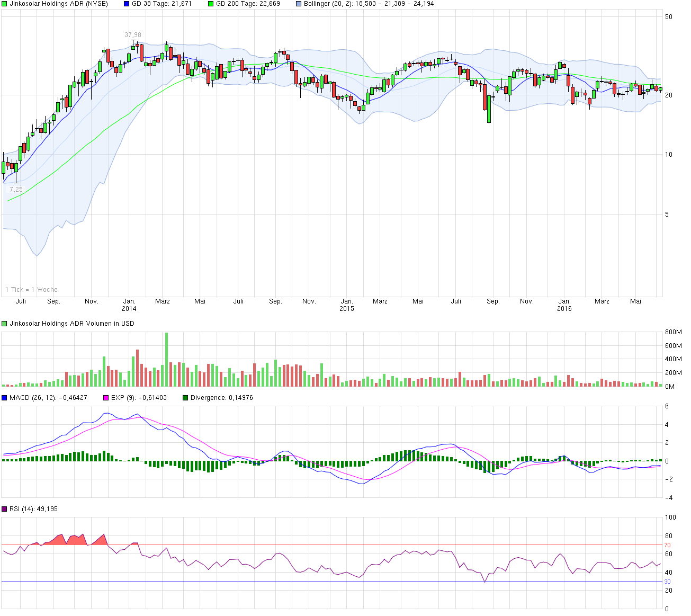Click the 2016 year label on time axis
This screenshot has width=691, height=616.
(x=564, y=309)
